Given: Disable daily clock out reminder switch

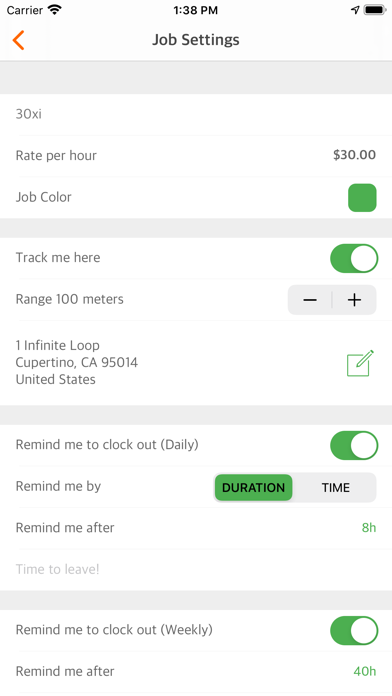Looking at the screenshot, I should pyautogui.click(x=354, y=445).
